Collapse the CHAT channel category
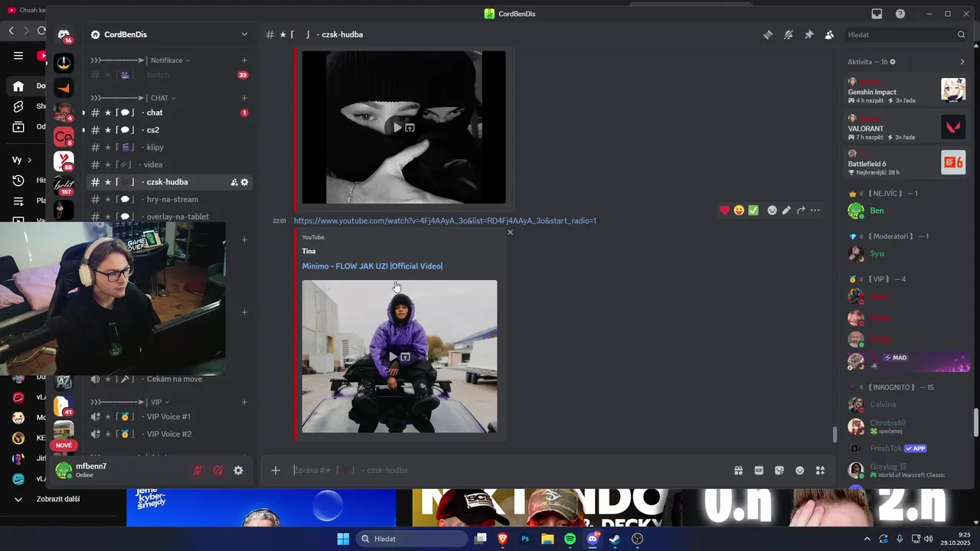This screenshot has width=980, height=551. click(x=133, y=98)
